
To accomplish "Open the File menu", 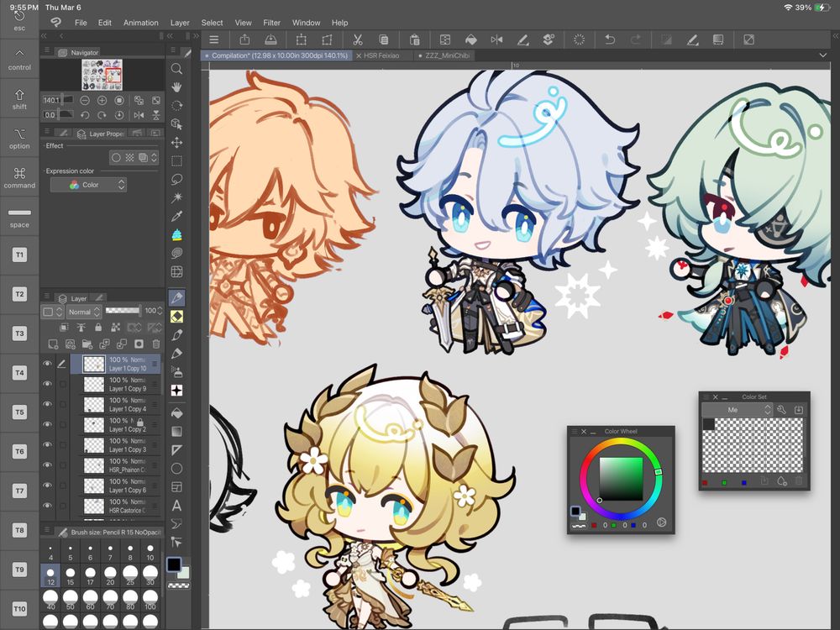I will (81, 23).
